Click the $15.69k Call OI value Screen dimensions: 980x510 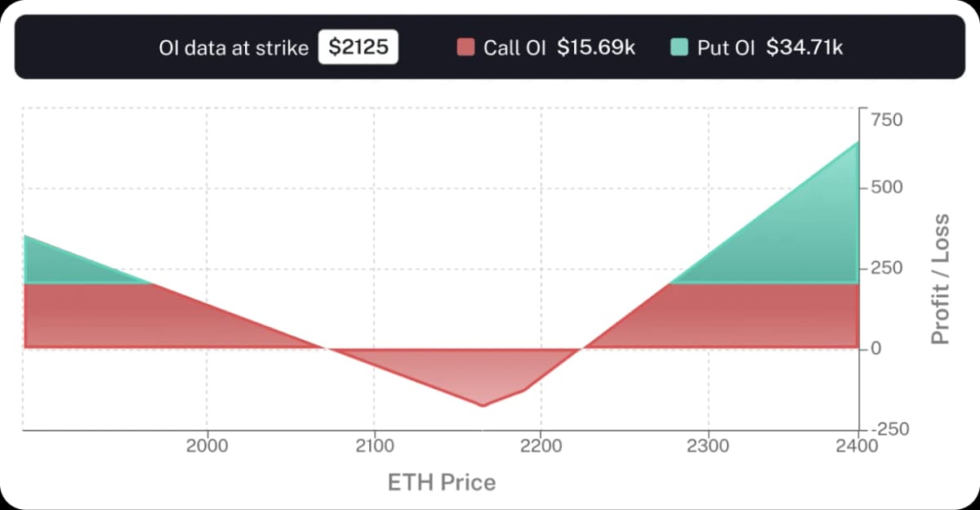click(596, 47)
